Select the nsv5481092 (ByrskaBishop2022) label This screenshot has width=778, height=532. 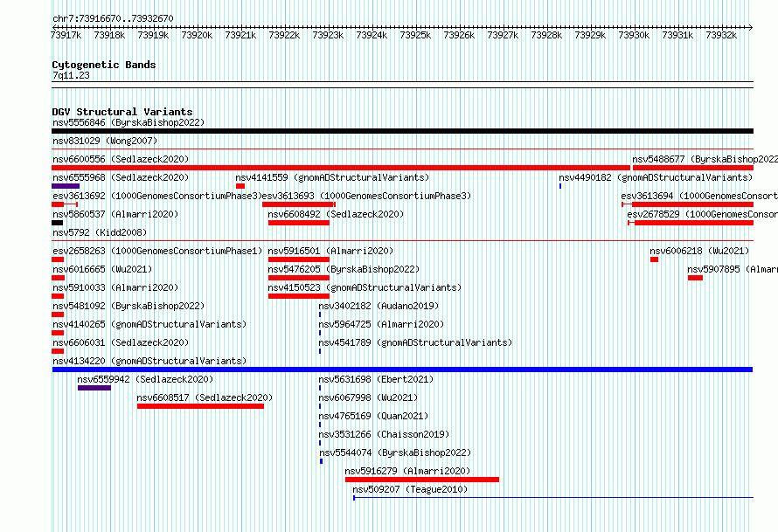[x=129, y=306]
